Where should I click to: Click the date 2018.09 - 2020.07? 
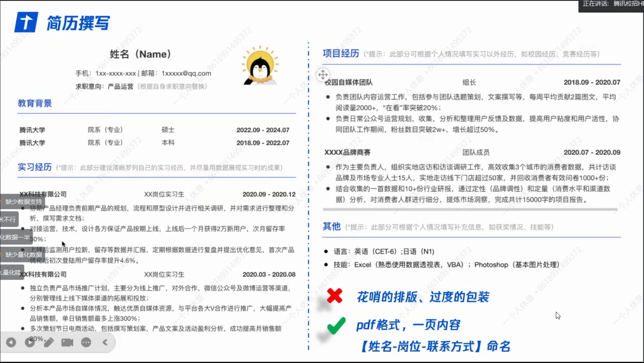point(592,82)
